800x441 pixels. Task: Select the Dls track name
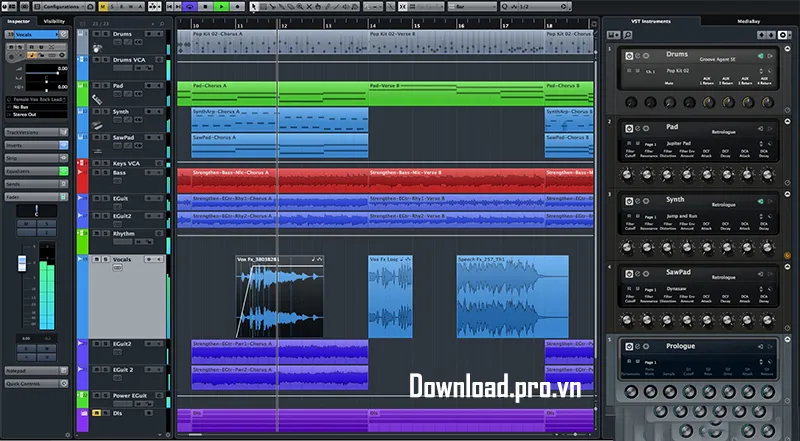coord(117,413)
